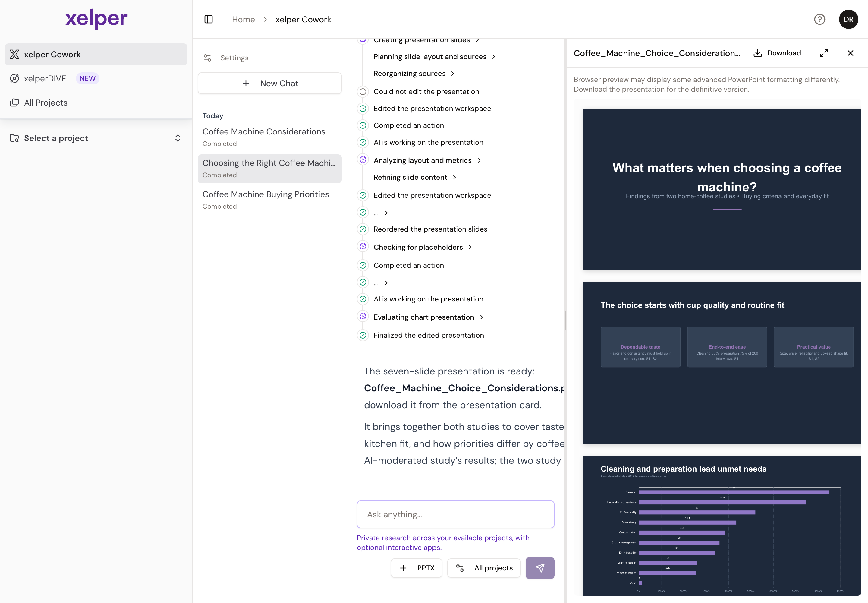Select the Cleaning and preparation chart slide

coord(722,526)
